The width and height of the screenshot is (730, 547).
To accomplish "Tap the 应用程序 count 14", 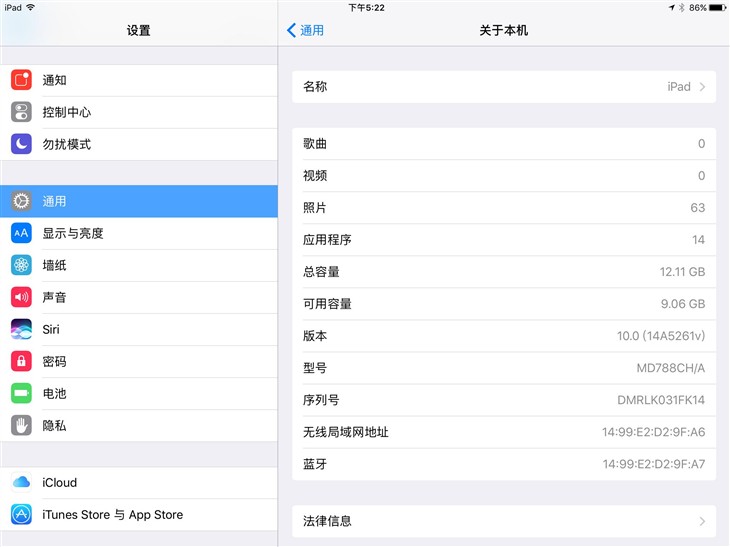I will 698,240.
